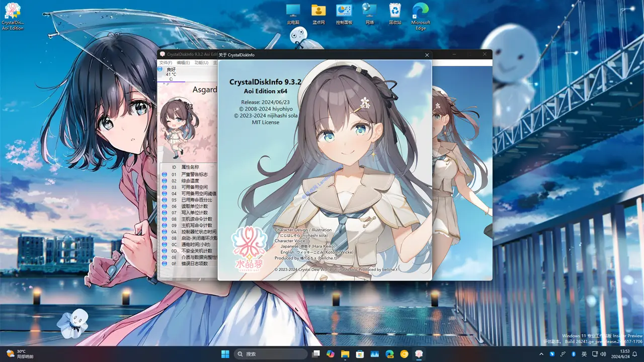Open Microsoft Store from the taskbar
Image resolution: width=644 pixels, height=362 pixels.
360,354
